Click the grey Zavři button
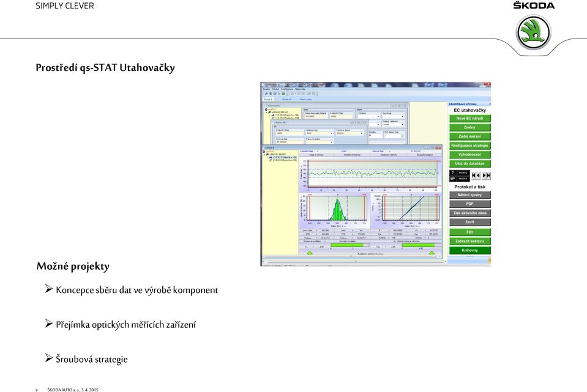 [x=469, y=222]
